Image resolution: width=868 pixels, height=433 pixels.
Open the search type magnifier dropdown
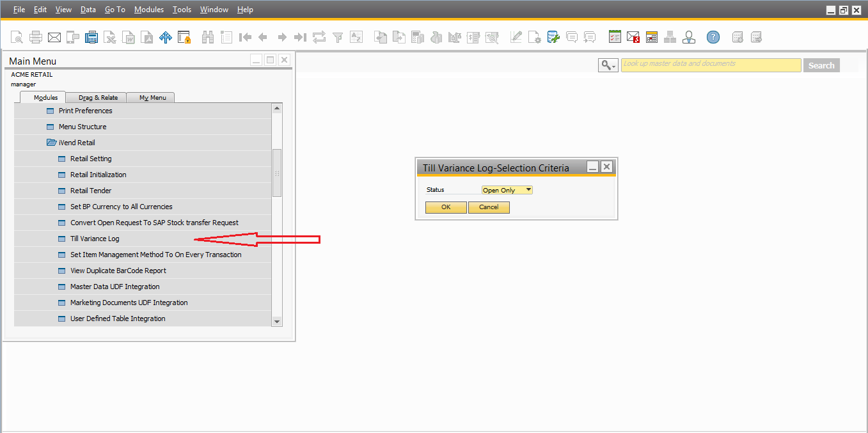pos(608,65)
